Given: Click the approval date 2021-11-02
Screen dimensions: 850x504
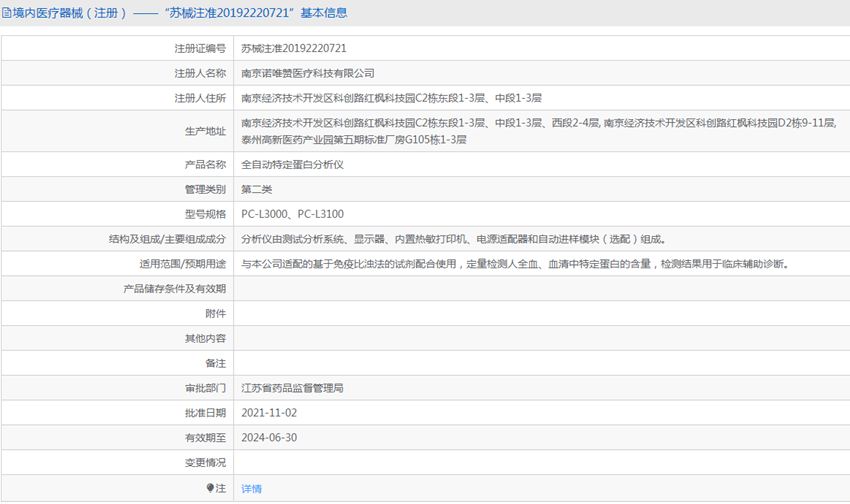Looking at the screenshot, I should [x=269, y=413].
